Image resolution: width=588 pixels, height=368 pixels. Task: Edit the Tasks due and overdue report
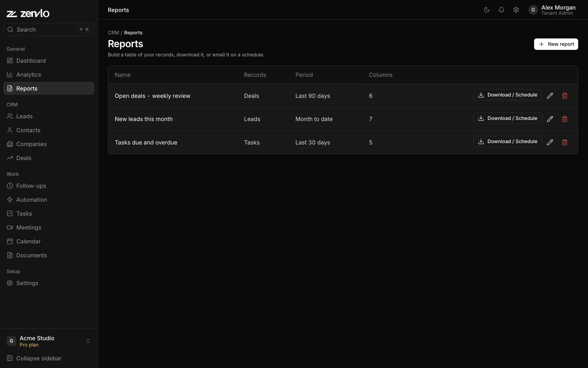point(550,142)
